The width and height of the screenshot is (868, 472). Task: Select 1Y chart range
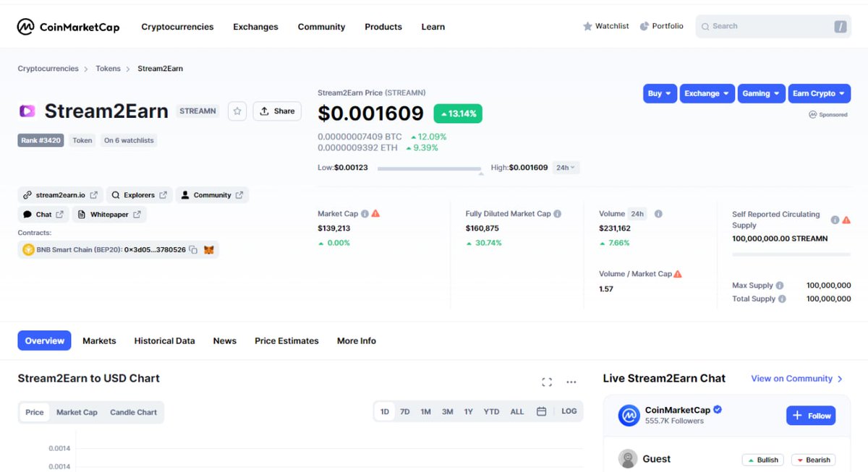[x=469, y=411]
